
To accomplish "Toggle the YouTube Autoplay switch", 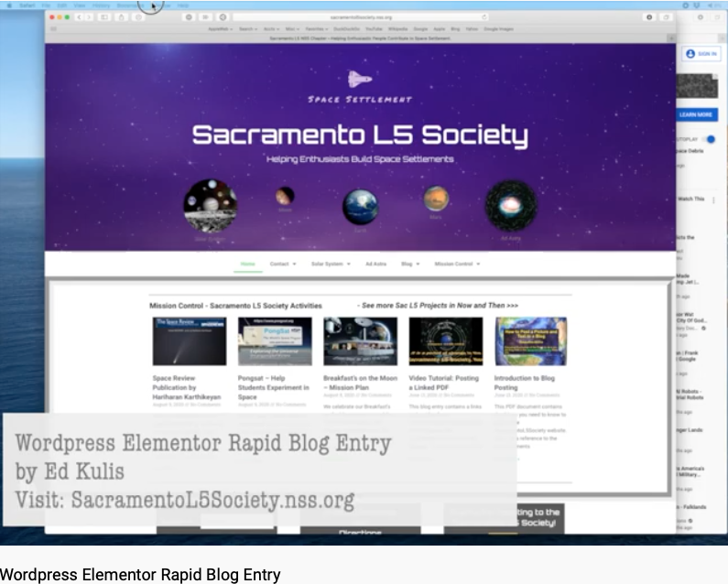I will (x=709, y=139).
